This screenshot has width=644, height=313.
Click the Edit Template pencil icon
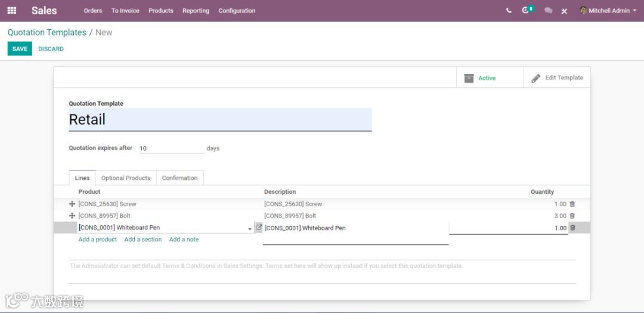(536, 78)
